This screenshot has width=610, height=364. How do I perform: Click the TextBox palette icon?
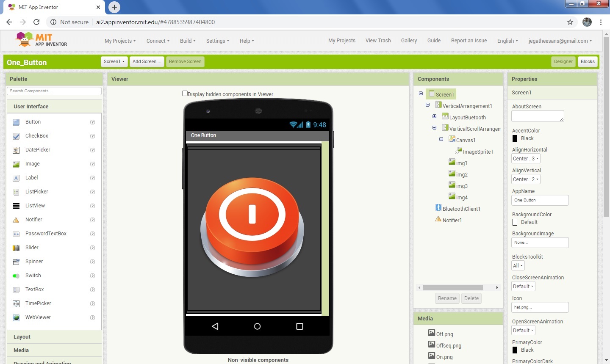[x=16, y=290]
